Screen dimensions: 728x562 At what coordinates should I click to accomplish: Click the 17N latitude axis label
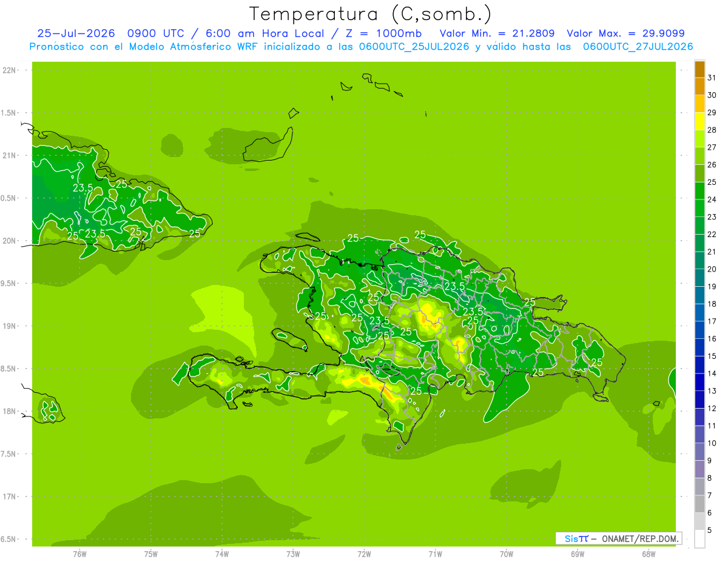pos(9,497)
